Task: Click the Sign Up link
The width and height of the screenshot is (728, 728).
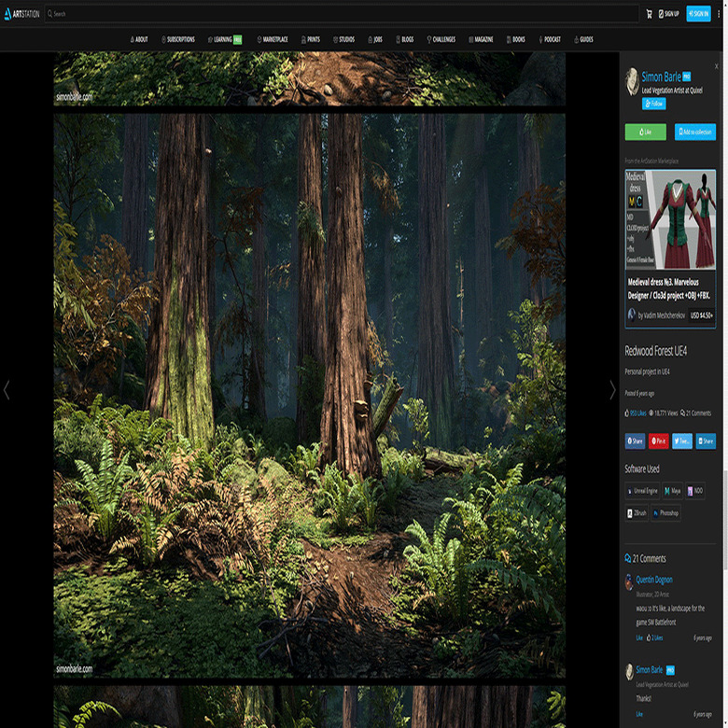Action: [668, 14]
